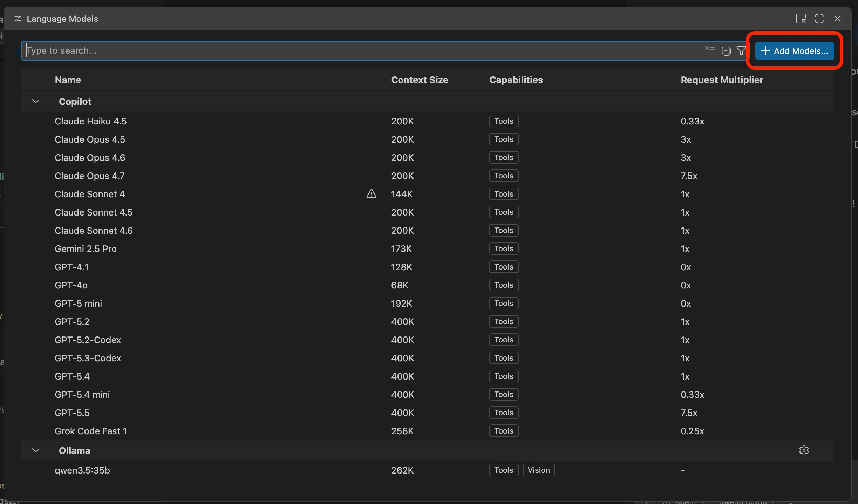Open the filter funnel icon in search bar
Screen dimensions: 858x504
pos(741,50)
